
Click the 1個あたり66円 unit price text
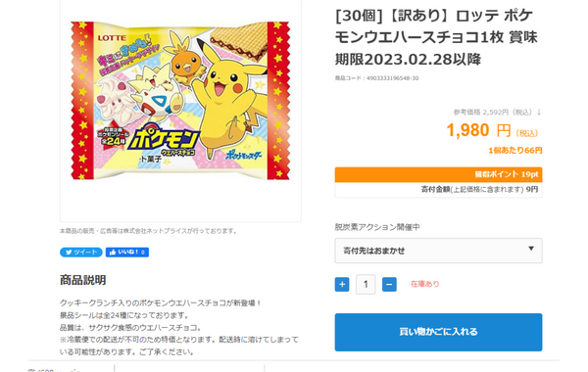tap(515, 151)
